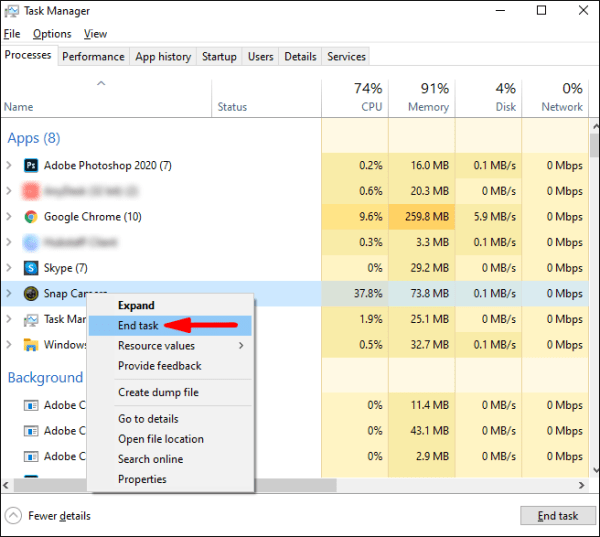Click the Task Manager process row icon
600x537 pixels.
(x=31, y=319)
